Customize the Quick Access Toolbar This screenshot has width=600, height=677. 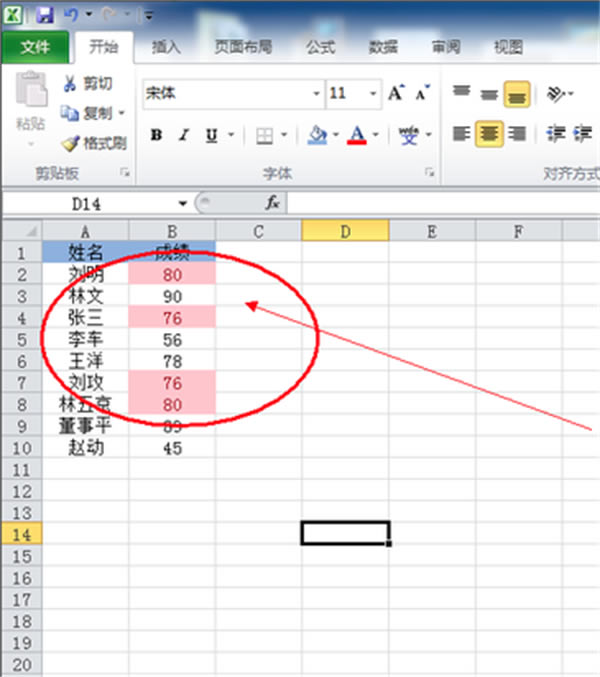[148, 16]
